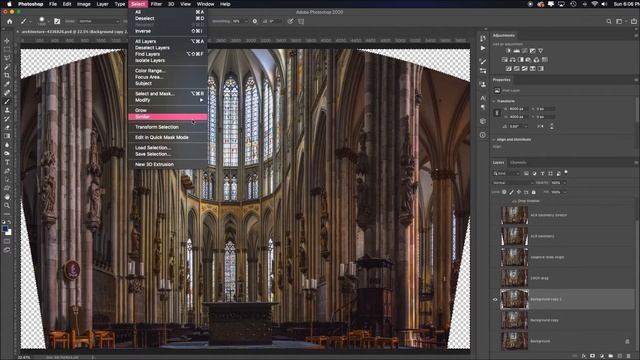Viewport: 640px width, 360px height.
Task: Switch to the Channels tab
Action: [518, 162]
